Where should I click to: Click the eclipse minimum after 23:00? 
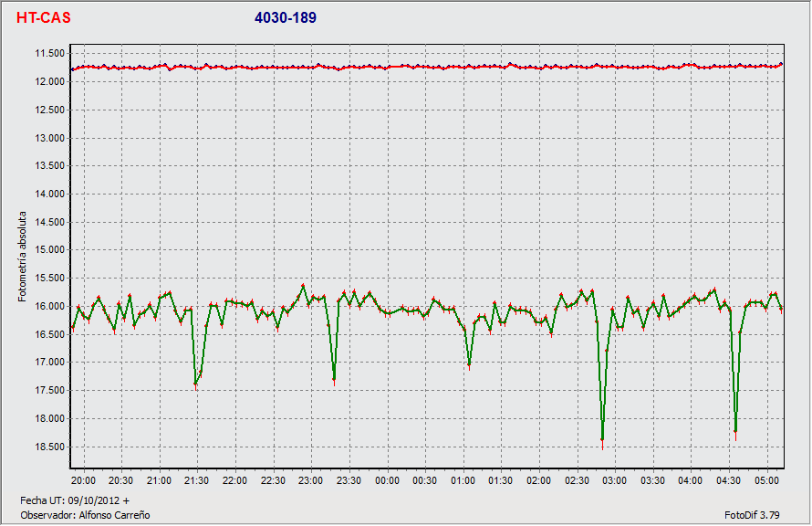pyautogui.click(x=334, y=379)
